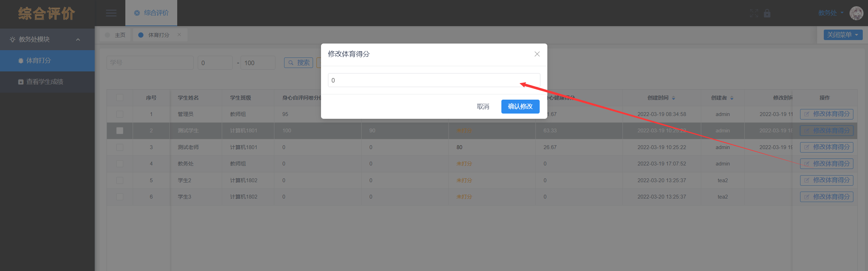Viewport: 868px width, 271px height.
Task: Sort by 创建者 column arrow
Action: click(x=732, y=98)
